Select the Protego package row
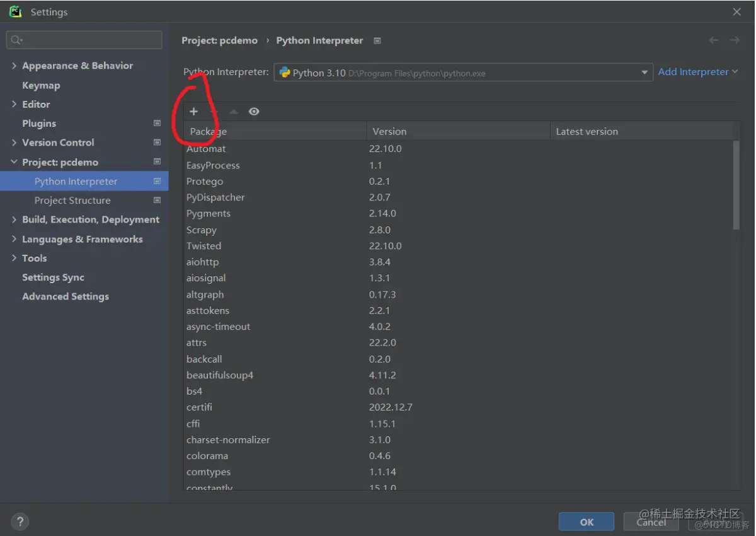The image size is (756, 536). (458, 181)
